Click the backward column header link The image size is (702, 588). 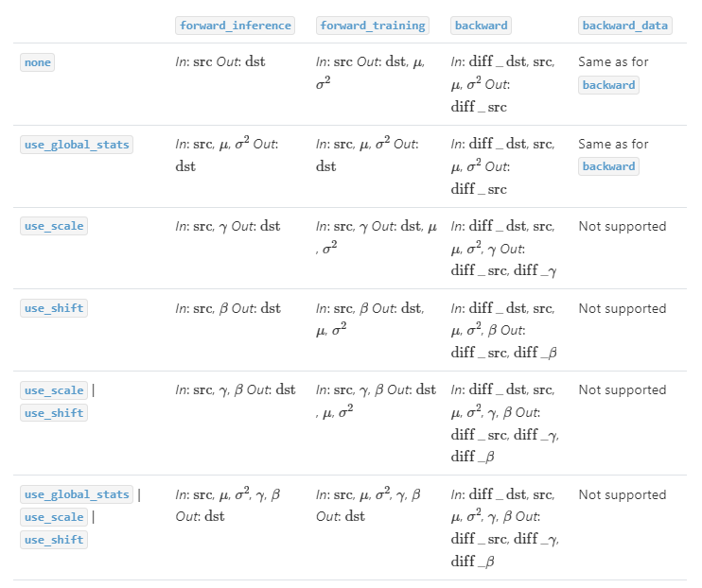pos(480,26)
